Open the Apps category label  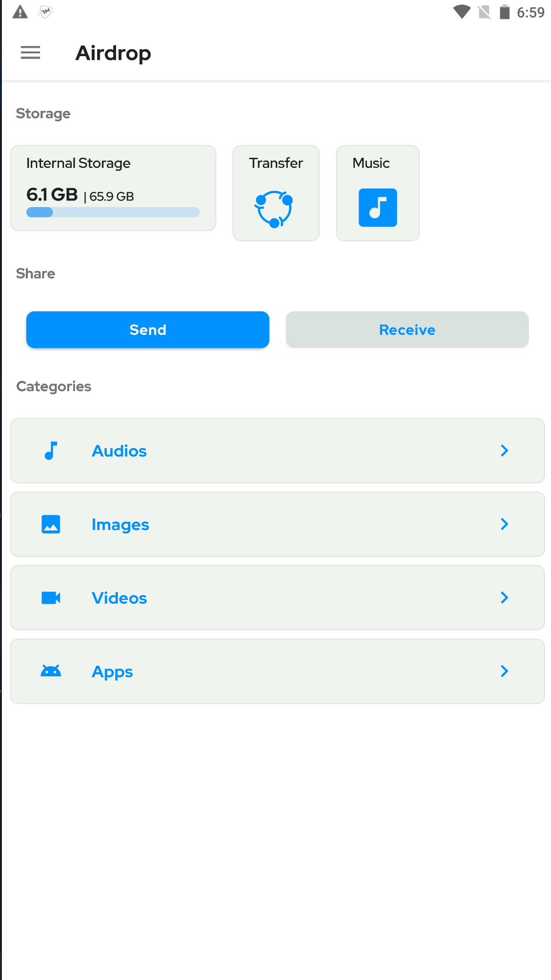point(112,672)
